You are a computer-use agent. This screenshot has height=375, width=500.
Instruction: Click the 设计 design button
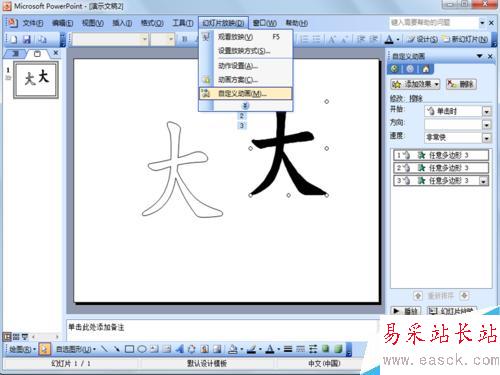pyautogui.click(x=423, y=39)
